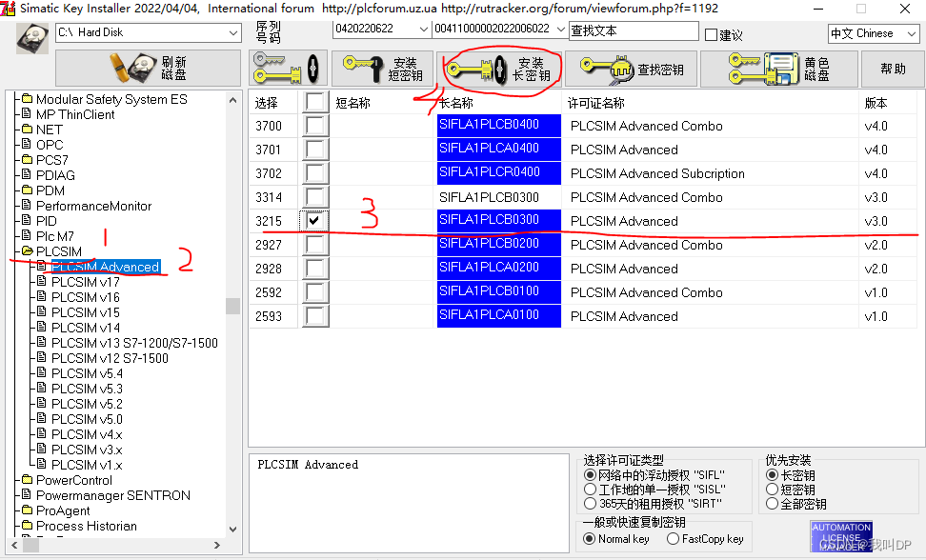Select PLCSIM Advanced tree item

[105, 268]
